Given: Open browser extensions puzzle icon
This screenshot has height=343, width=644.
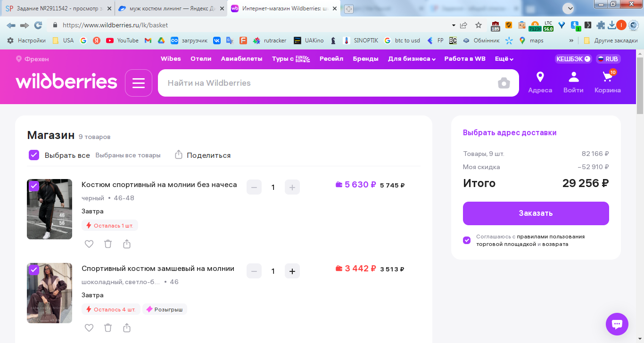Looking at the screenshot, I should 601,25.
